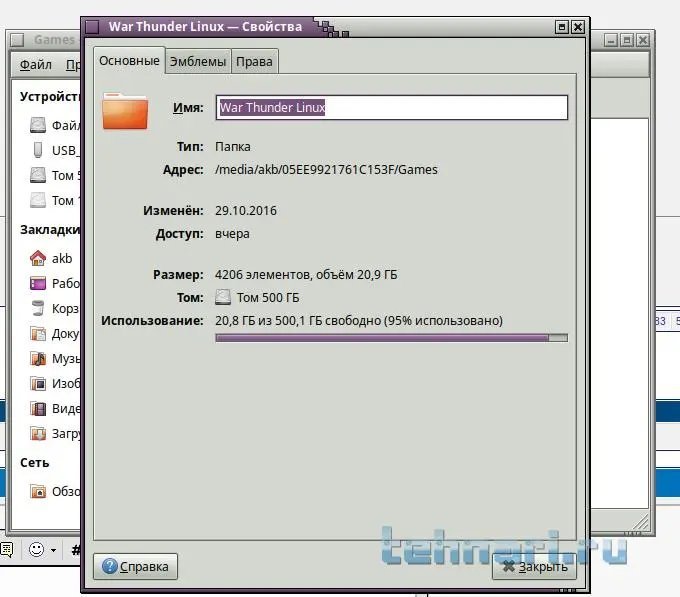Viewport: 680px width, 597px height.
Task: Click the вчера access value
Action: [232, 234]
